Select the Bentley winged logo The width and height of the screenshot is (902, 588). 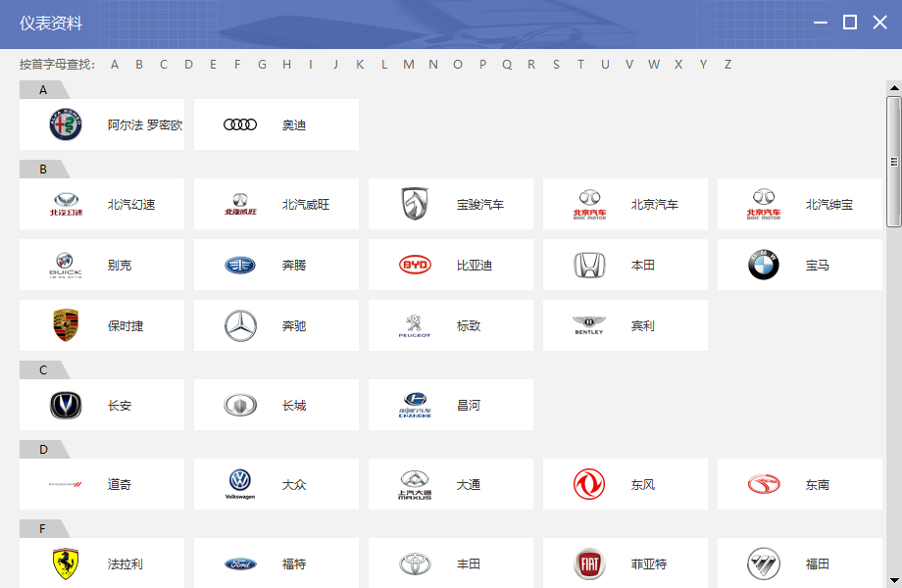click(589, 325)
